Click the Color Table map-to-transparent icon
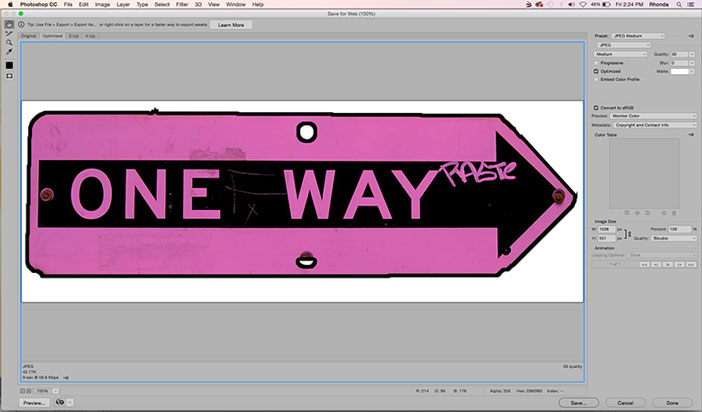702x412 pixels. pyautogui.click(x=627, y=213)
